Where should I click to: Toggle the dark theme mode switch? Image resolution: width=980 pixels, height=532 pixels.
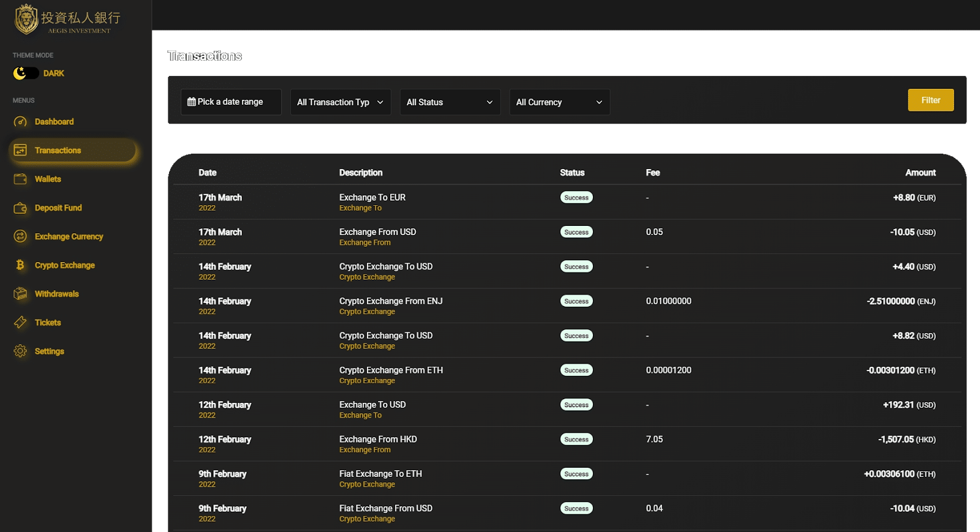(26, 73)
